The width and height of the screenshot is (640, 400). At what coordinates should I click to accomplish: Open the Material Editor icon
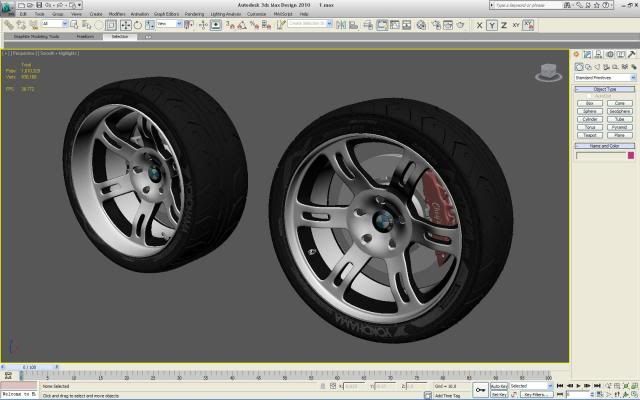click(421, 25)
